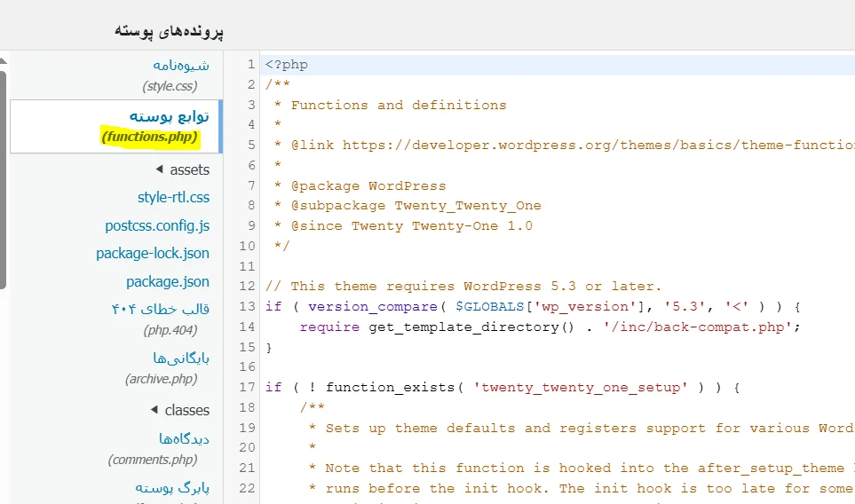Place cursor on the version_compare code line

(x=533, y=306)
